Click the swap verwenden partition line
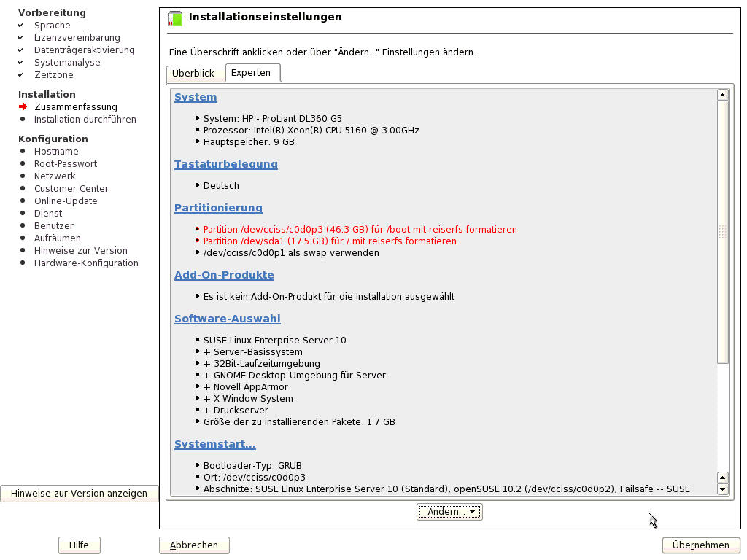The width and height of the screenshot is (747, 560). [291, 253]
